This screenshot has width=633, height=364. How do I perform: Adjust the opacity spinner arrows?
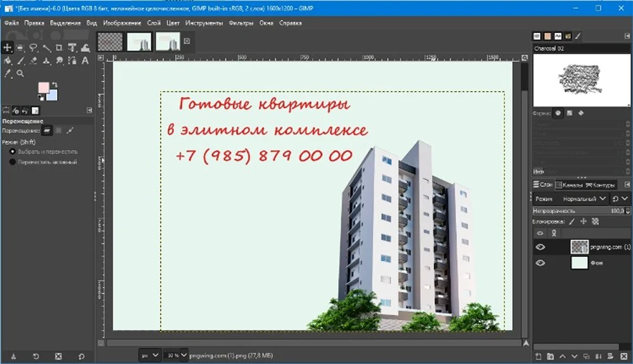[627, 211]
